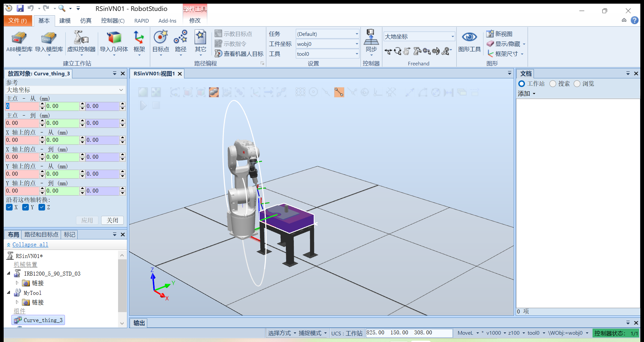Viewport: 644px width, 342px height.
Task: Click the magnifier icon in the title bar
Action: click(x=62, y=8)
